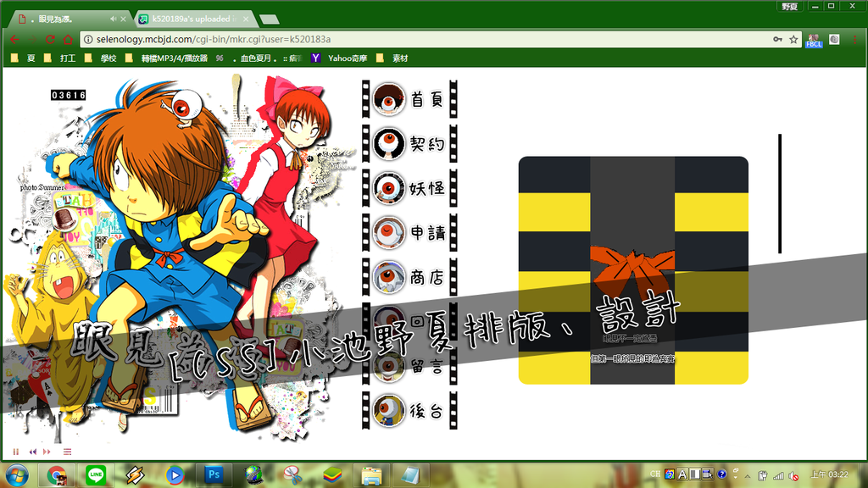Click the CH input language indicator
The height and width of the screenshot is (488, 868).
click(x=655, y=474)
